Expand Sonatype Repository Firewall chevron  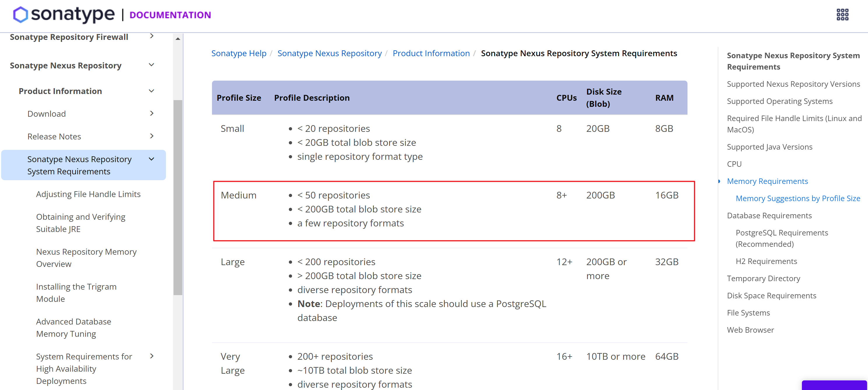(152, 36)
